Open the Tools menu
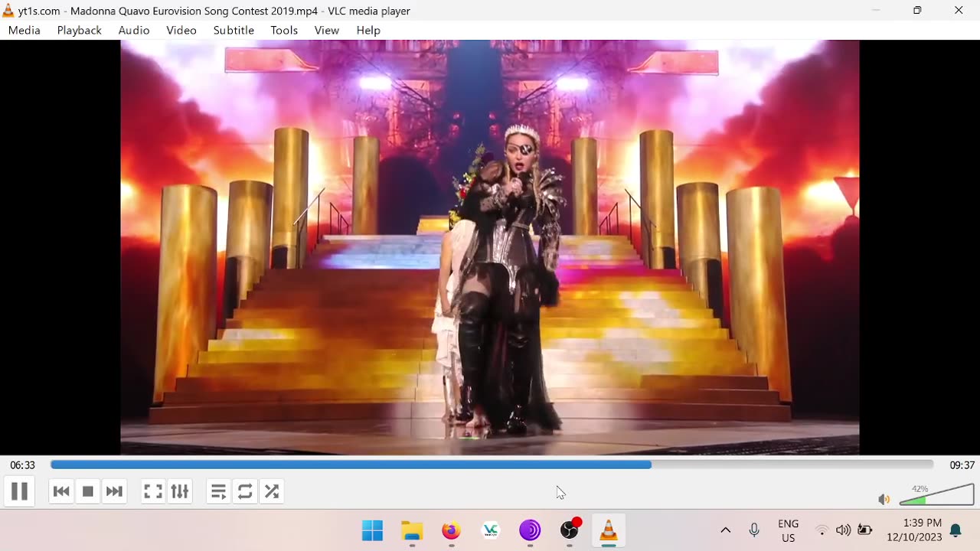 point(284,30)
